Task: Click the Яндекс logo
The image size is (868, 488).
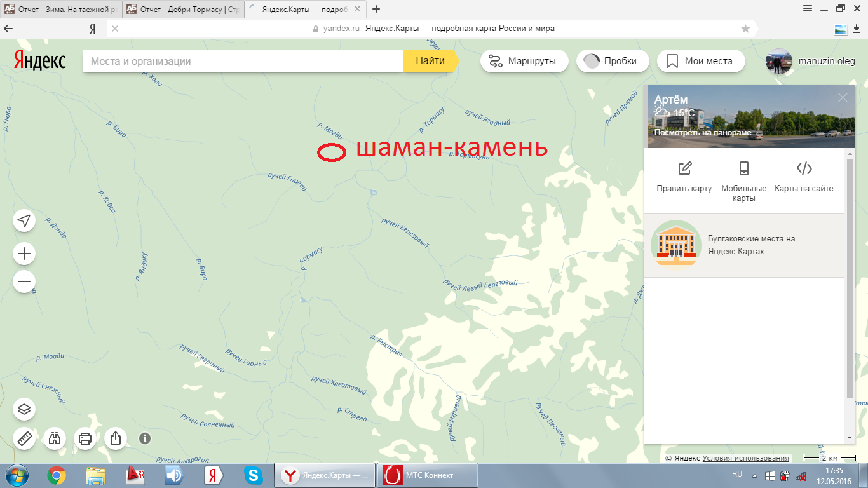Action: click(40, 60)
